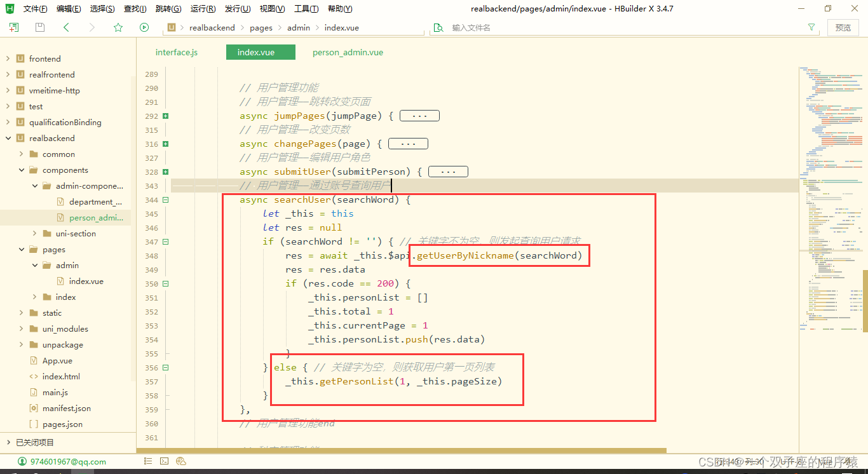Viewport: 868px width, 474px height.
Task: Unfold the changePages code block at line 316
Action: 165,144
